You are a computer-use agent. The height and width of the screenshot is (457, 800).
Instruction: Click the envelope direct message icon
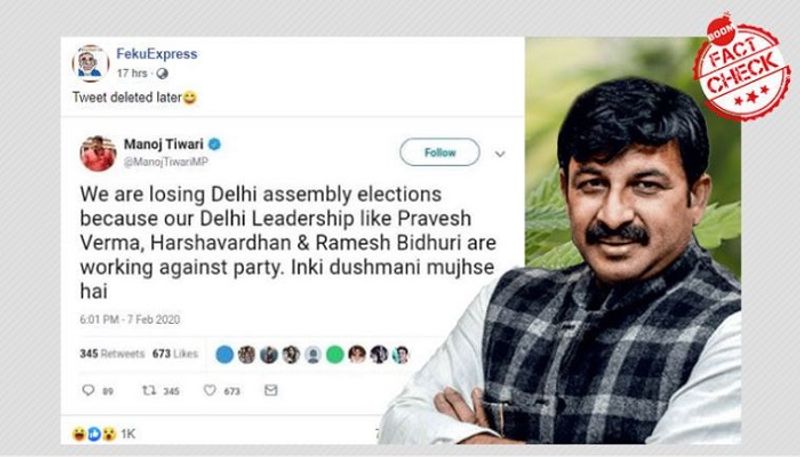click(271, 390)
